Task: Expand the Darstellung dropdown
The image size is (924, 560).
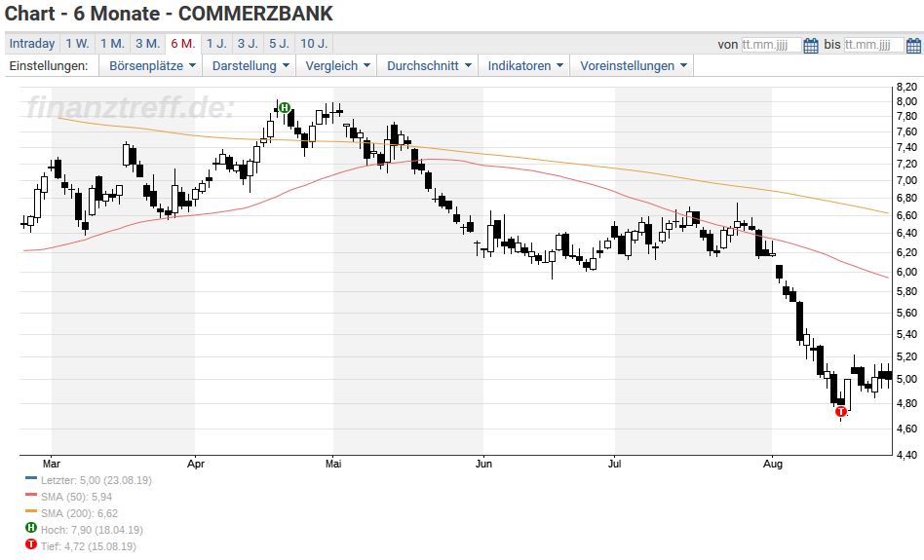Action: tap(250, 66)
